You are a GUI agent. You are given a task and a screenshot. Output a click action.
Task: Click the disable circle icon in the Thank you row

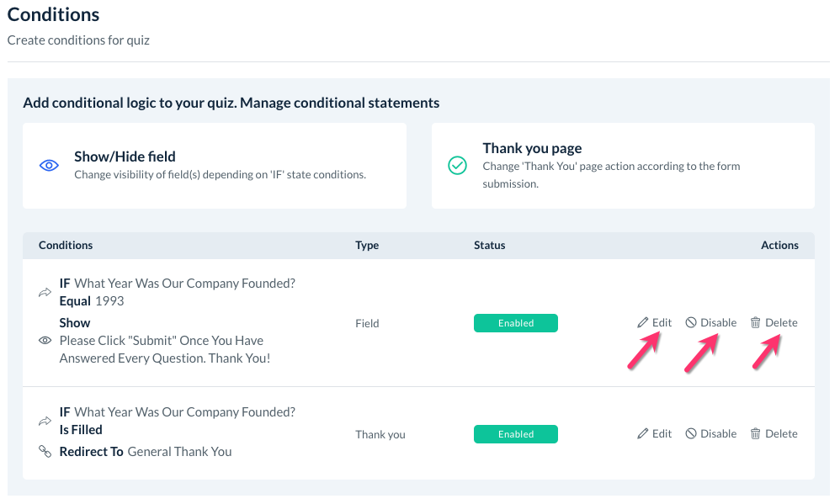pos(691,434)
